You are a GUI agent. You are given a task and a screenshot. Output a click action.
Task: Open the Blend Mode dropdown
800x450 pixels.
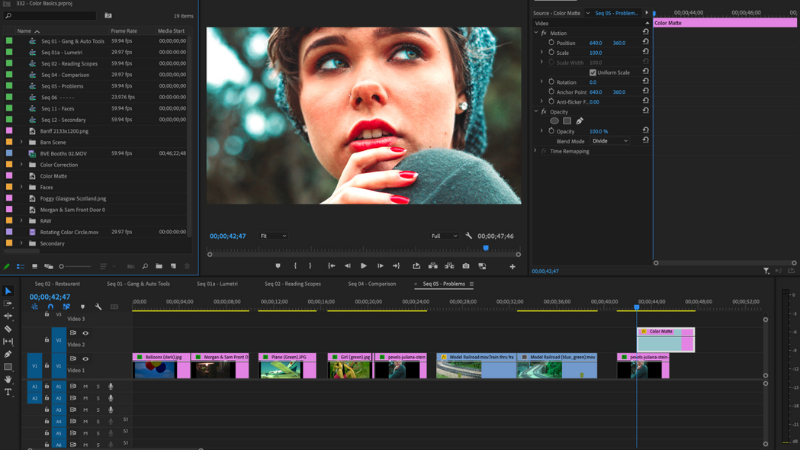click(x=611, y=141)
